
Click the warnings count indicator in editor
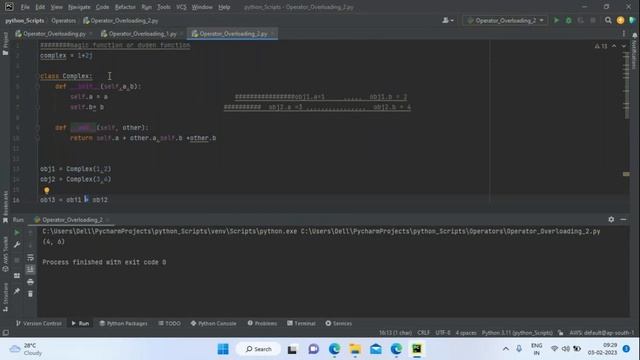(601, 47)
